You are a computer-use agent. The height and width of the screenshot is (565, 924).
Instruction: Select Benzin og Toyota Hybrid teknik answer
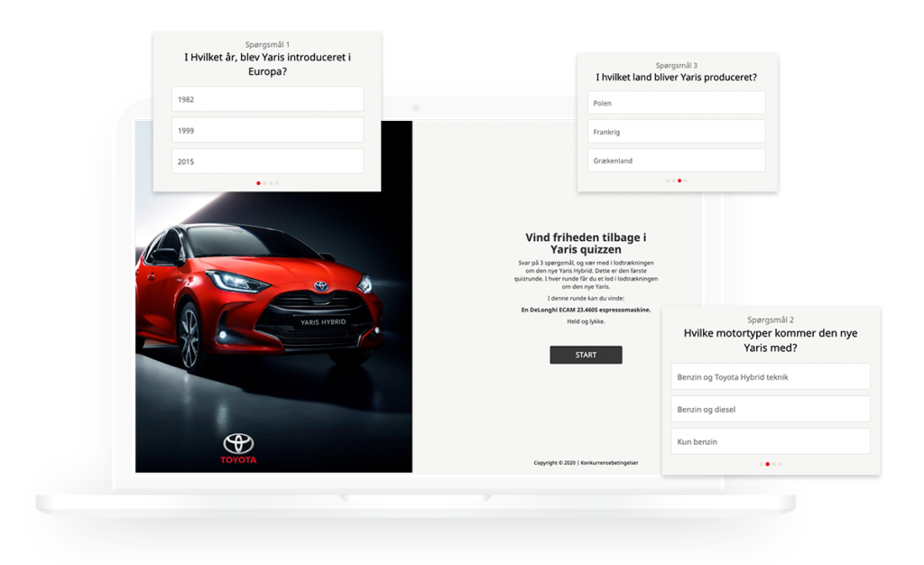pyautogui.click(x=771, y=377)
